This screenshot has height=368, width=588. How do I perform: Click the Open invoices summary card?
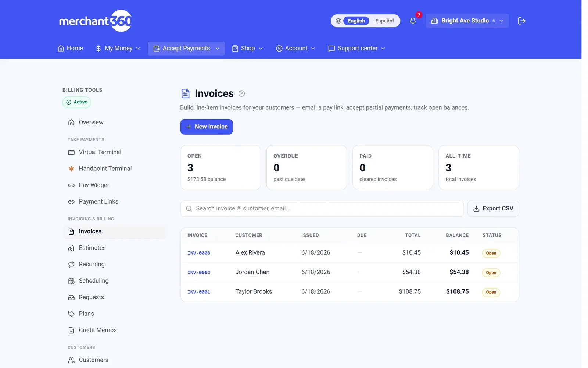(220, 168)
